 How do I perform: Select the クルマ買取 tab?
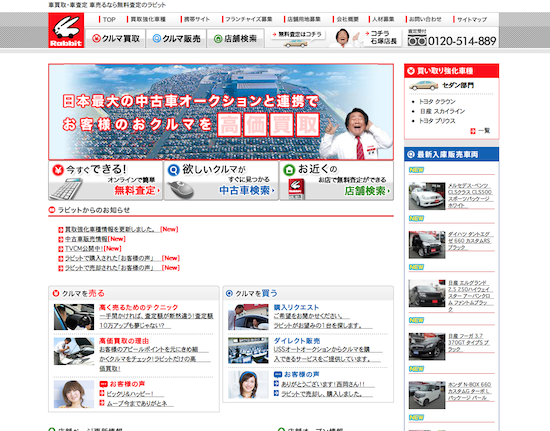click(116, 38)
